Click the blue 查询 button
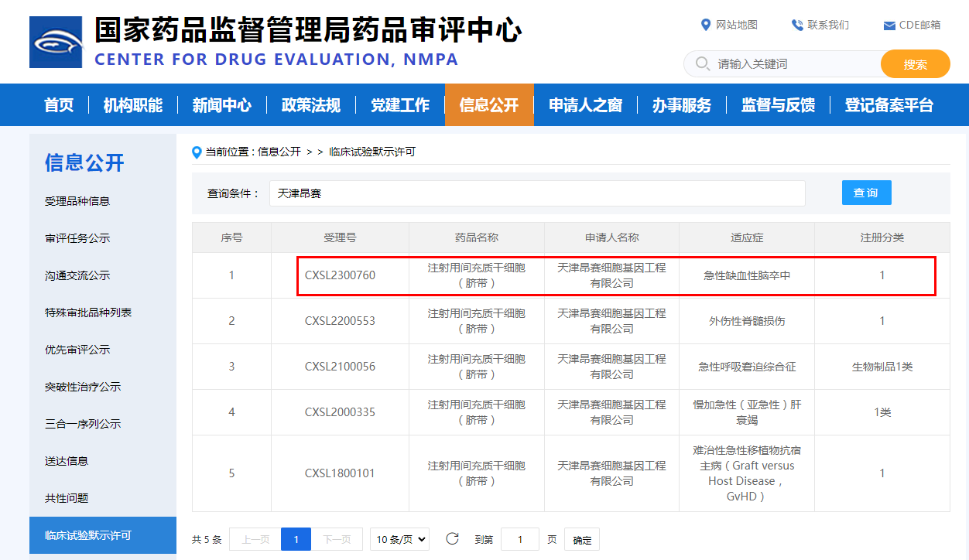Image resolution: width=969 pixels, height=560 pixels. coord(866,193)
